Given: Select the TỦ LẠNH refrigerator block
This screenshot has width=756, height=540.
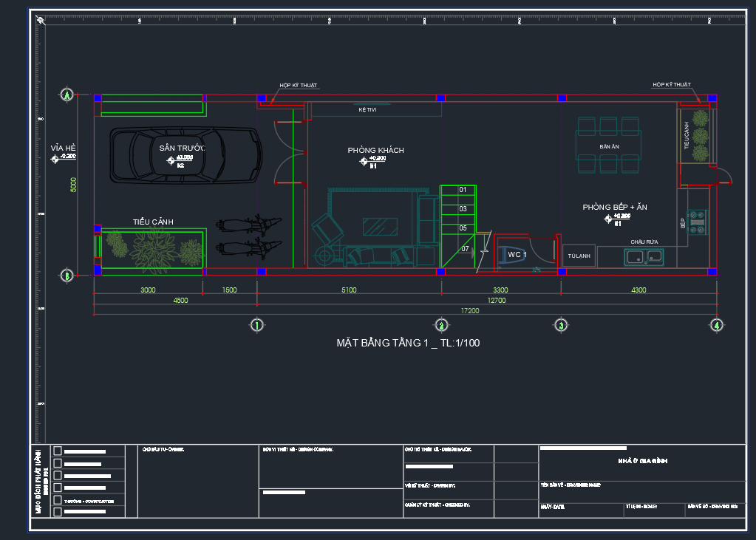Looking at the screenshot, I should click(x=579, y=256).
